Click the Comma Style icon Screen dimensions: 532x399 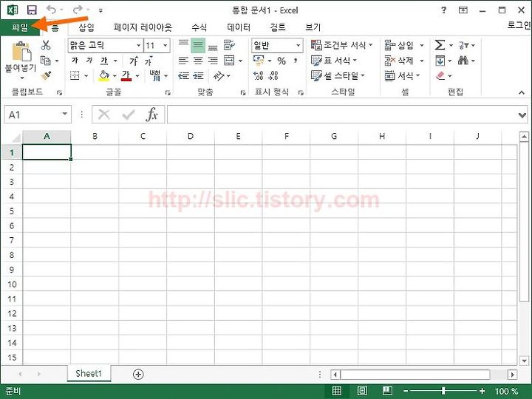pyautogui.click(x=296, y=61)
